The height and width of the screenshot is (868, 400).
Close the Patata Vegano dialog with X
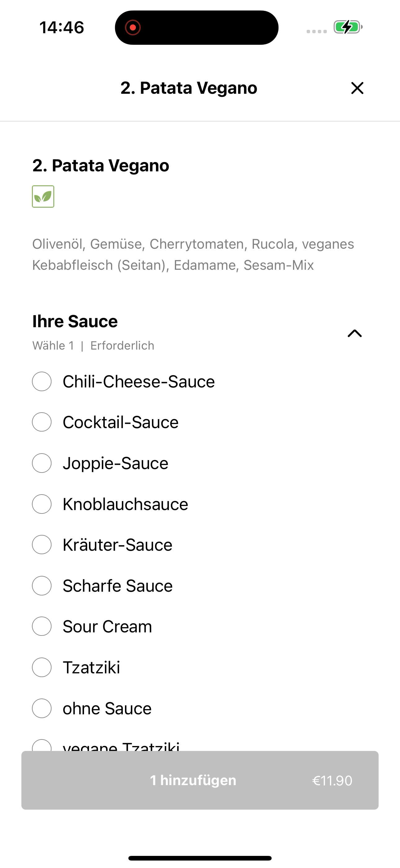(357, 88)
